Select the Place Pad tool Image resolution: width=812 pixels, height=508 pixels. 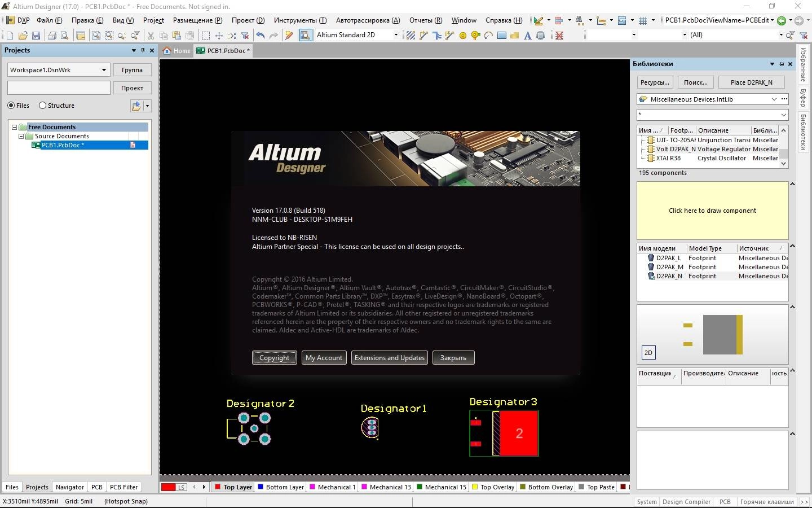(x=463, y=35)
